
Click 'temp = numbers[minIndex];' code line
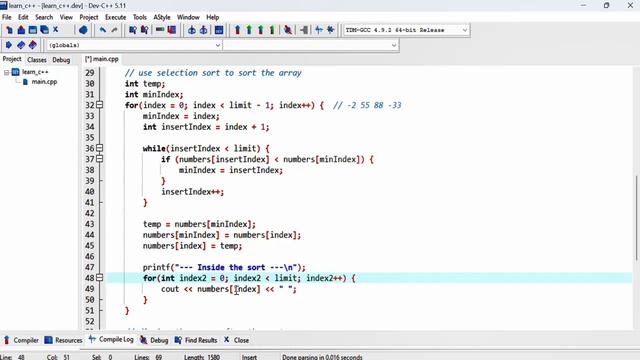(199, 224)
